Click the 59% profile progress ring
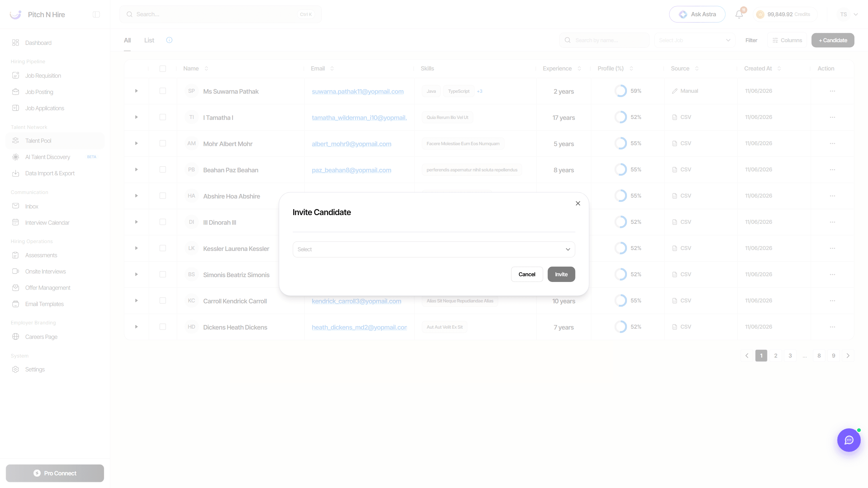The image size is (868, 488). tap(620, 91)
